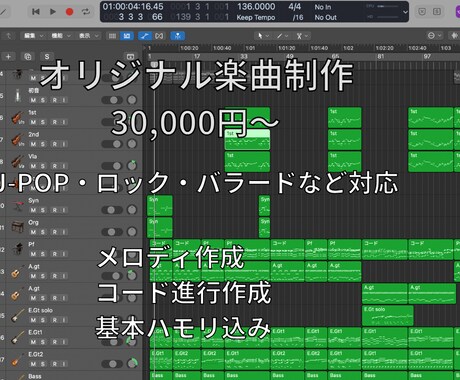
Task: Click the organ icon on Org track
Action: coord(18,228)
